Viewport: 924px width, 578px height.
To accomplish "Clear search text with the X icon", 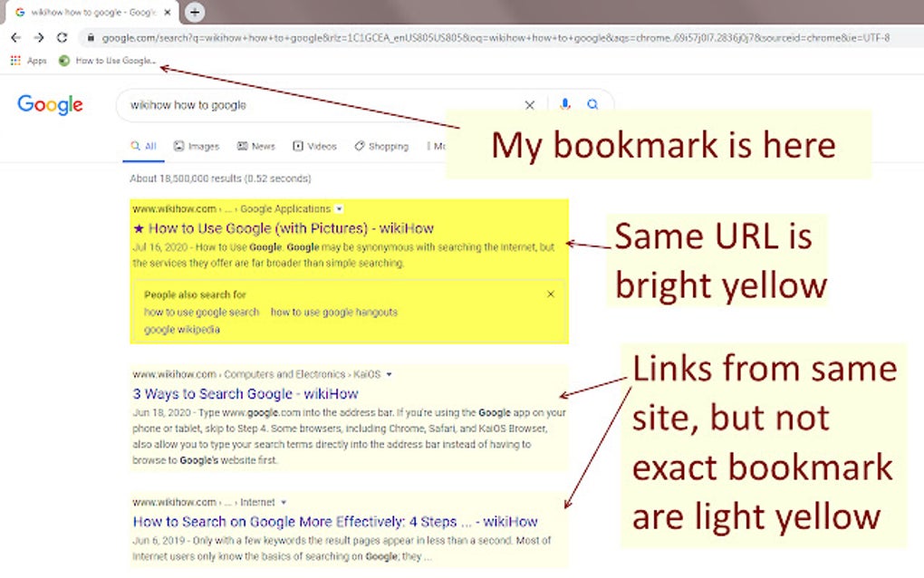I will coord(530,105).
